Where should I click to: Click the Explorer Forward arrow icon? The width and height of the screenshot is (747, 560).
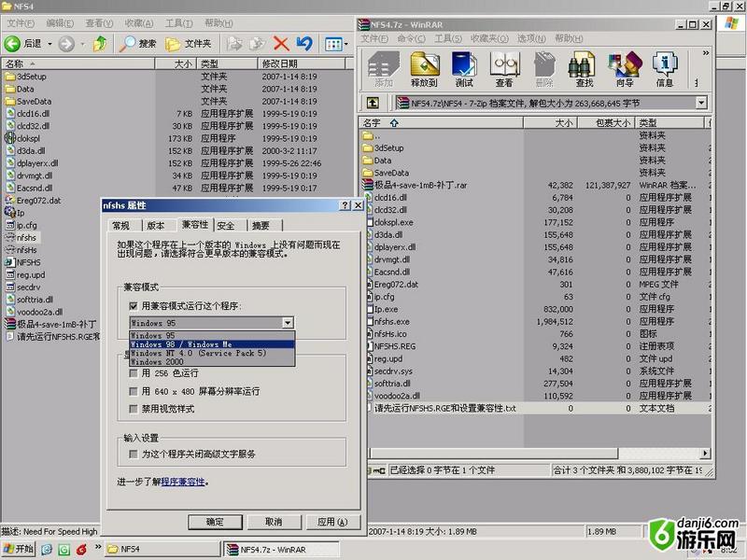click(66, 44)
